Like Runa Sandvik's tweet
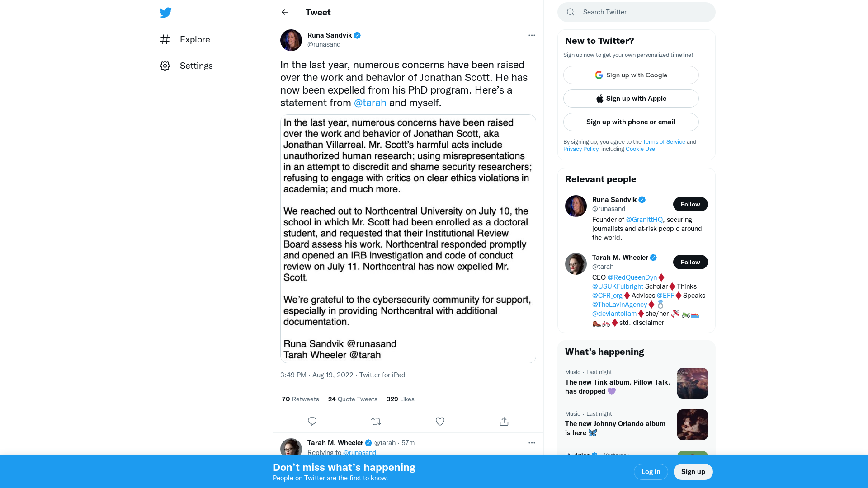The image size is (868, 488). coord(440,421)
